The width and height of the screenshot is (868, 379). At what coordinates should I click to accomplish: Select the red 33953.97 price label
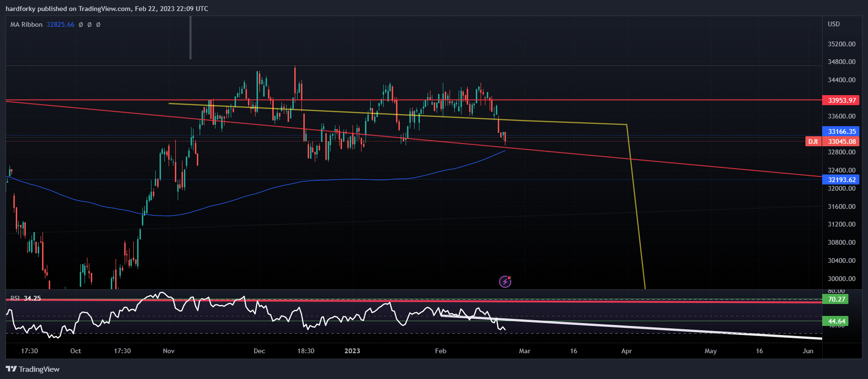pyautogui.click(x=841, y=100)
